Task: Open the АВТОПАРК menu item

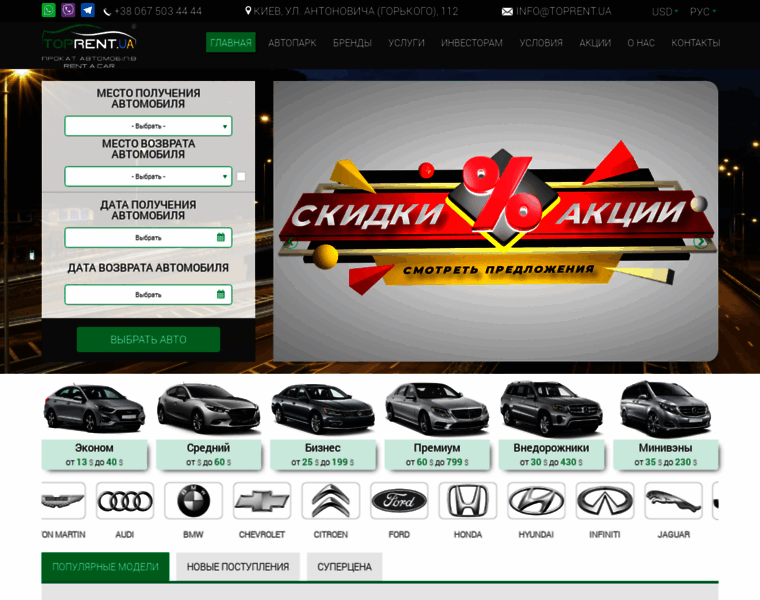Action: (x=292, y=43)
